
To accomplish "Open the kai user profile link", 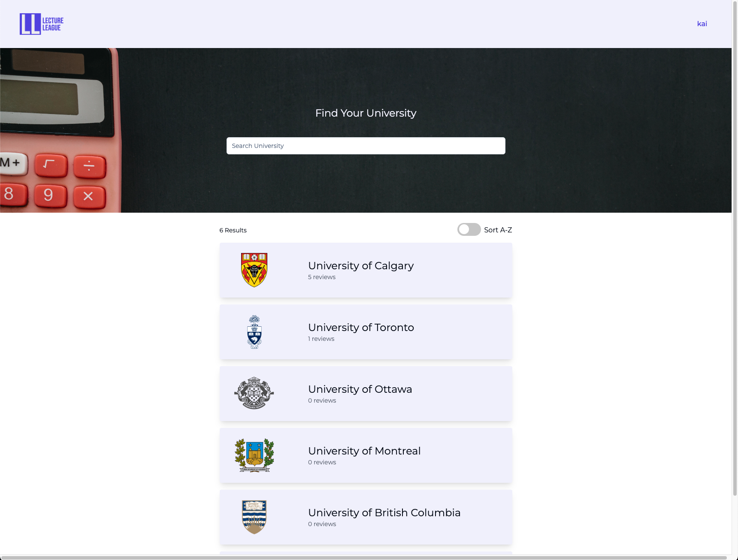I will click(x=702, y=24).
